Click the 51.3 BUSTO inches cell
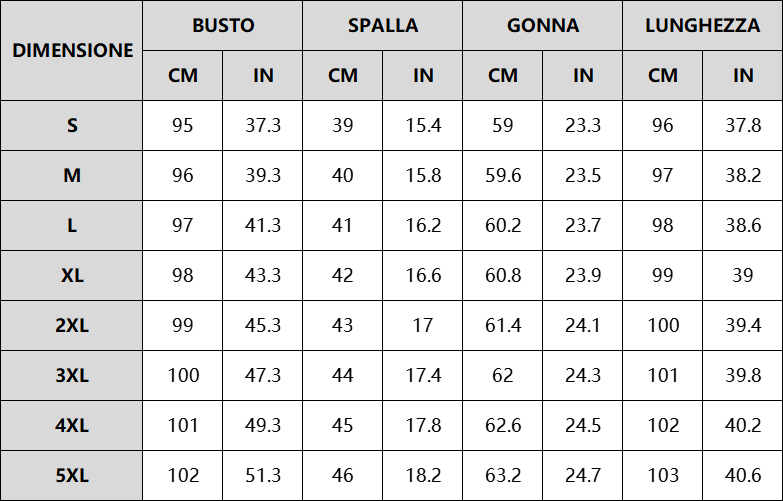 click(x=263, y=475)
